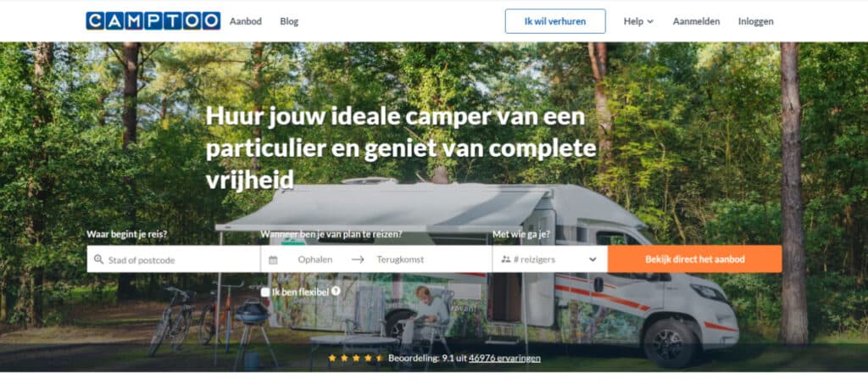Open the Aanmelden link
This screenshot has height=384, width=868.
point(697,21)
